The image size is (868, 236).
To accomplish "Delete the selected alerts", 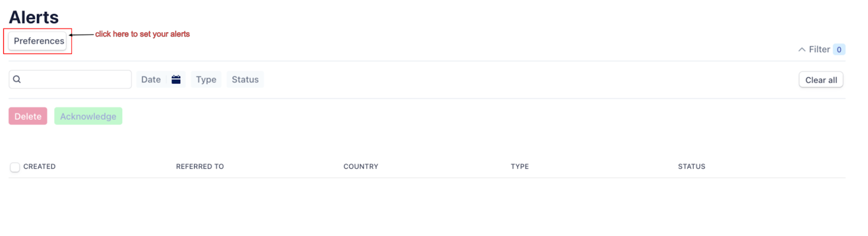I will click(28, 116).
